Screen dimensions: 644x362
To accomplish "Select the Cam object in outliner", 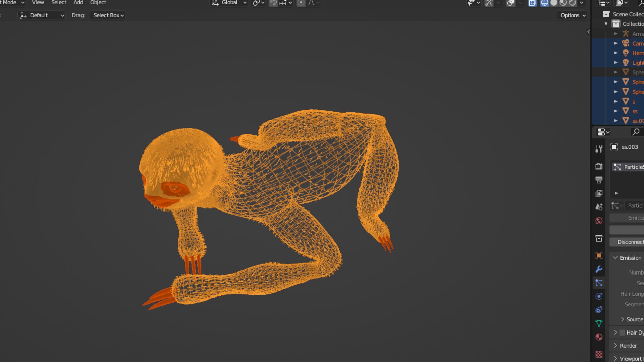I will [x=637, y=43].
